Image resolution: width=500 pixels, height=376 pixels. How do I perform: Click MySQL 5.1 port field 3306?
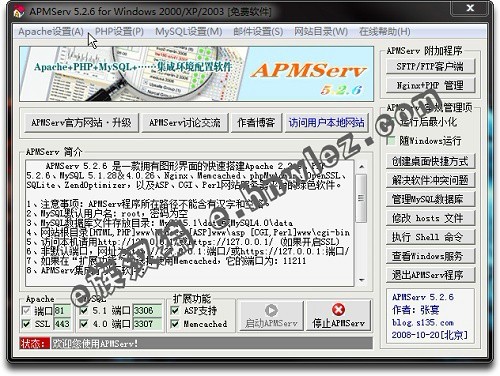[147, 311]
